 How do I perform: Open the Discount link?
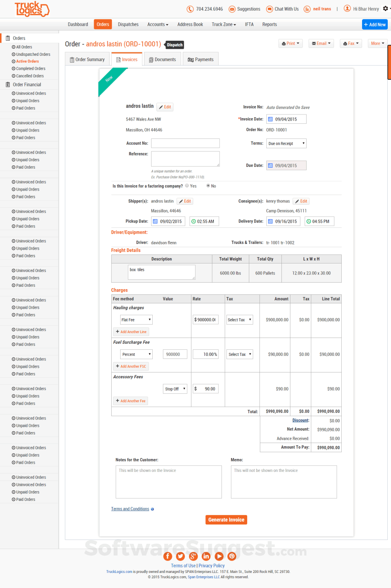point(301,421)
